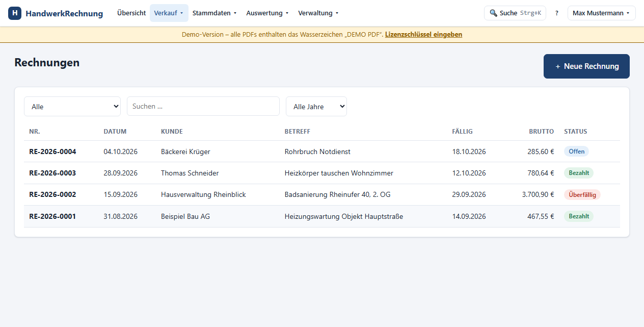Go to Übersicht in the navigation
The height and width of the screenshot is (327, 644).
(131, 13)
